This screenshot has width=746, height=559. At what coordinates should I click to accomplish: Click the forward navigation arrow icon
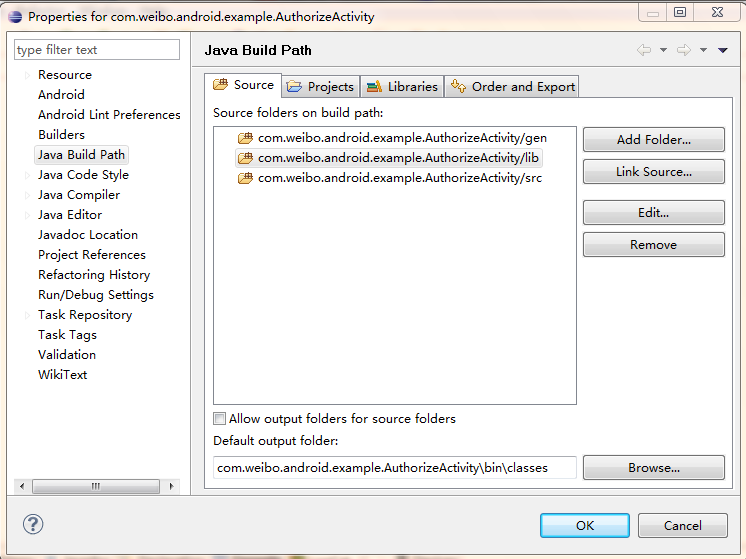[684, 50]
